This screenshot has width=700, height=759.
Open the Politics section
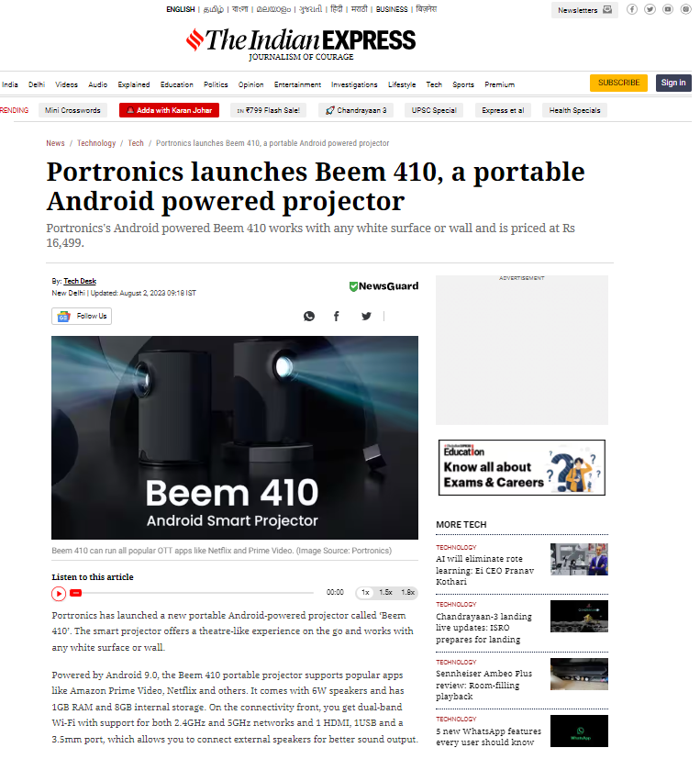pyautogui.click(x=216, y=84)
